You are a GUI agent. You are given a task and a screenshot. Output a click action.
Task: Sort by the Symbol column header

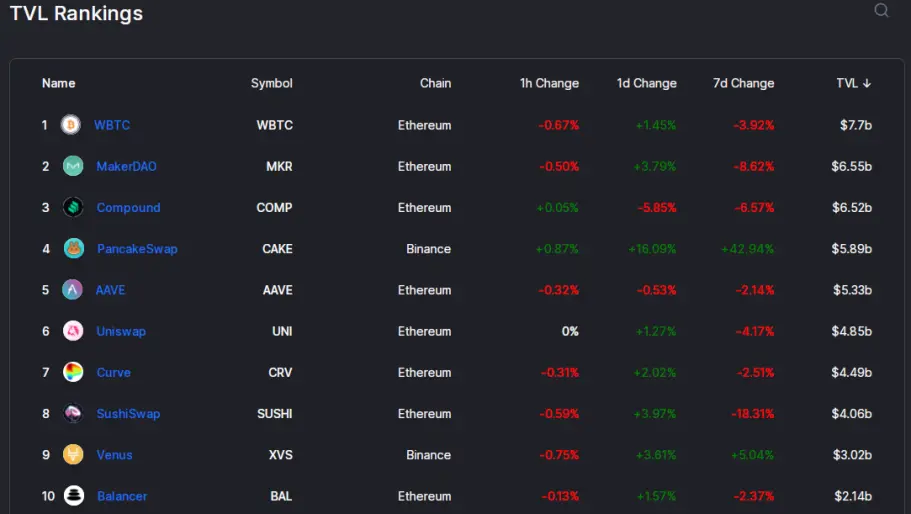click(271, 83)
